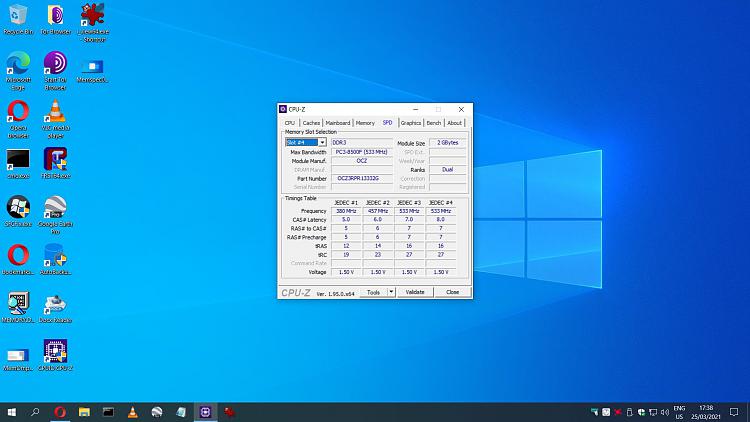Select the red splat shortcut desktop icon

point(93,22)
